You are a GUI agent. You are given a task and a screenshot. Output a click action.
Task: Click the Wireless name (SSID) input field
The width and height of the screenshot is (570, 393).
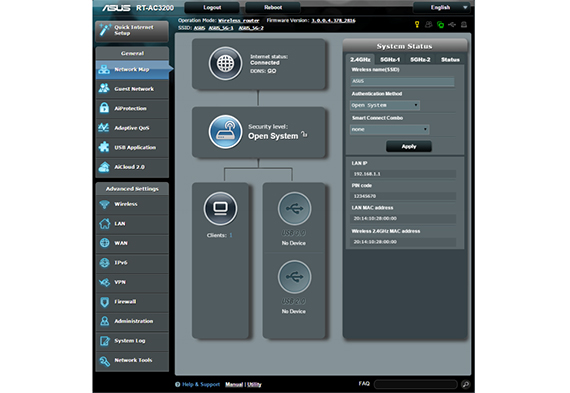pos(402,81)
